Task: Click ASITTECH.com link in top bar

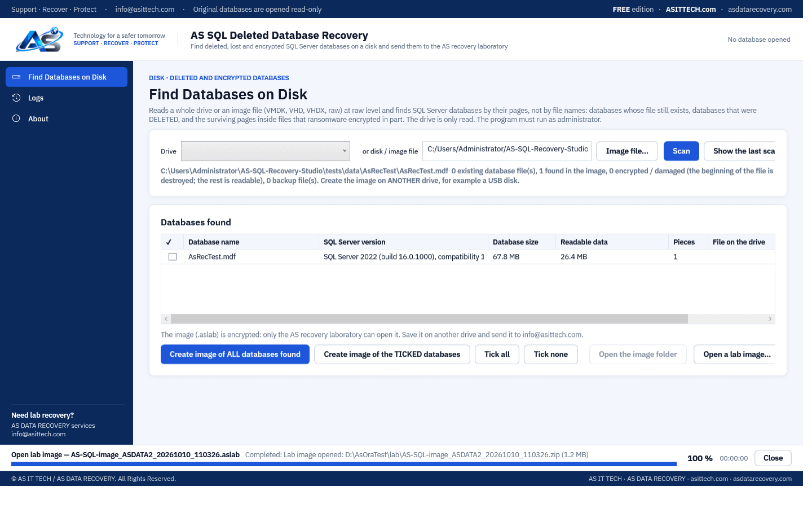Action: point(691,9)
